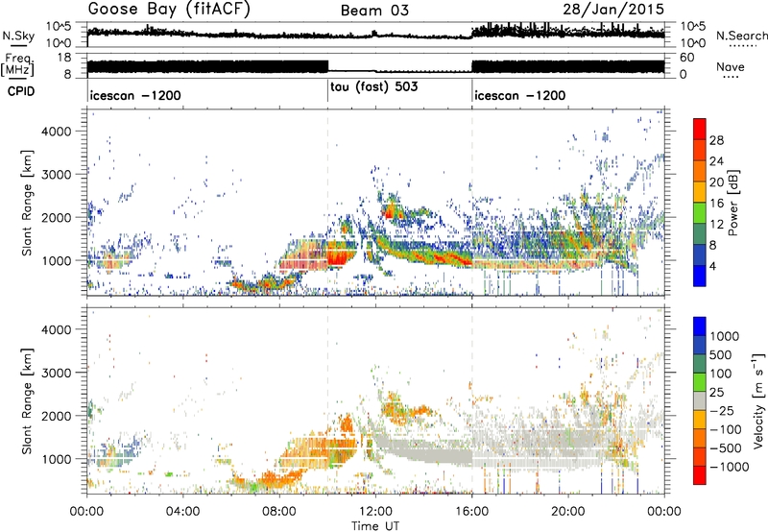Click the "Slant Range [km]" title of the power panel
Viewport: 768px width, 532px height.
(27, 203)
